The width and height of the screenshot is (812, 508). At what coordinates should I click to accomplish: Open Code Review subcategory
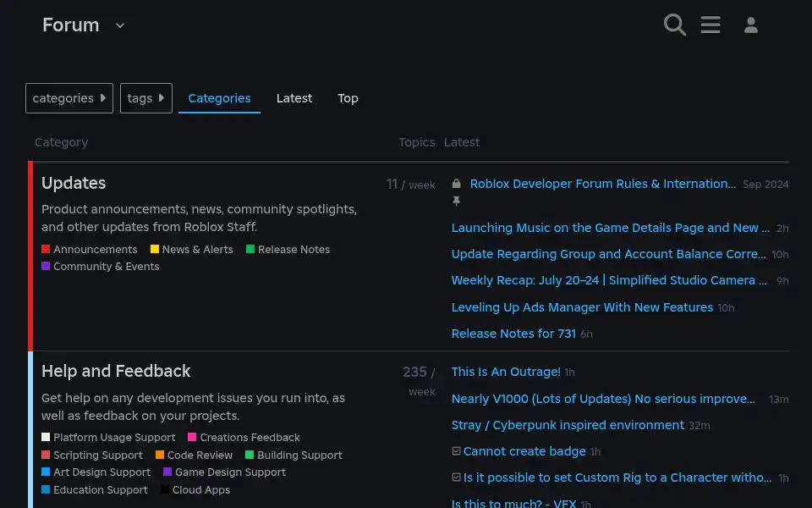[200, 456]
